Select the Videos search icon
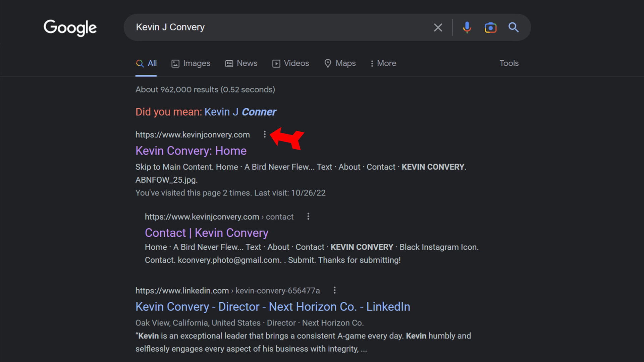 (276, 63)
